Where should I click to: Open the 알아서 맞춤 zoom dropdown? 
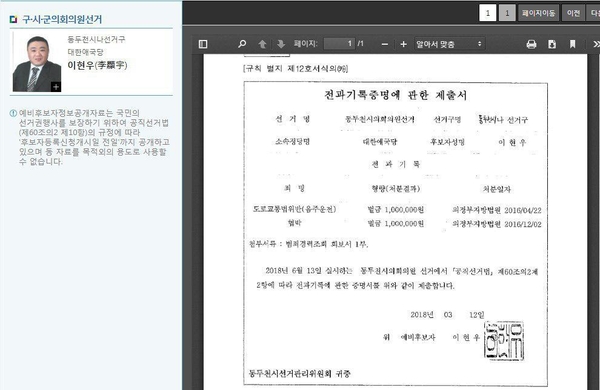[449, 44]
